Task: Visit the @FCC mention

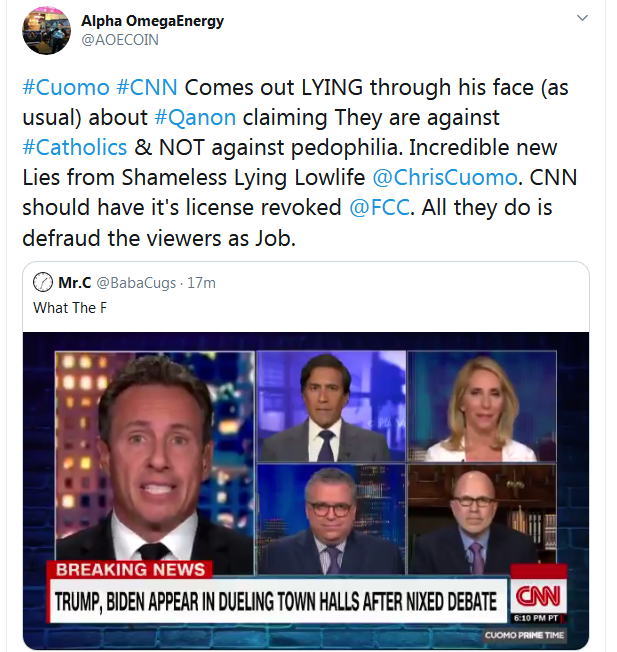Action: [x=380, y=207]
